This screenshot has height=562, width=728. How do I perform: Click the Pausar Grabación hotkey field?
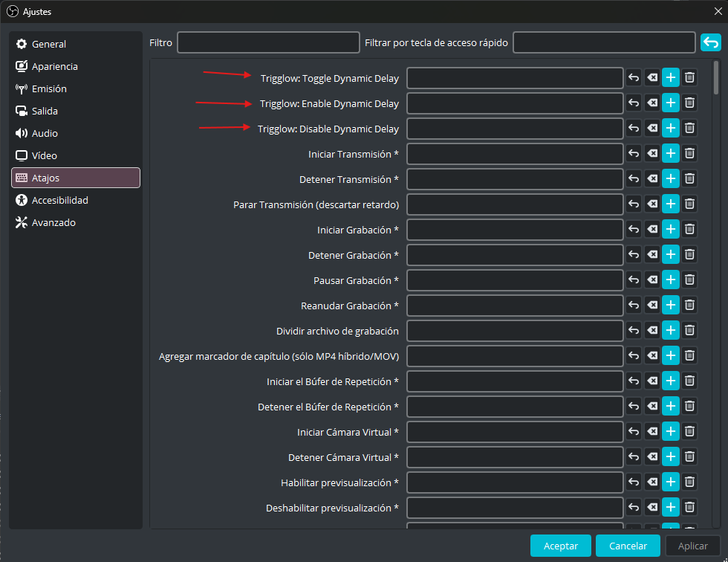tap(515, 280)
